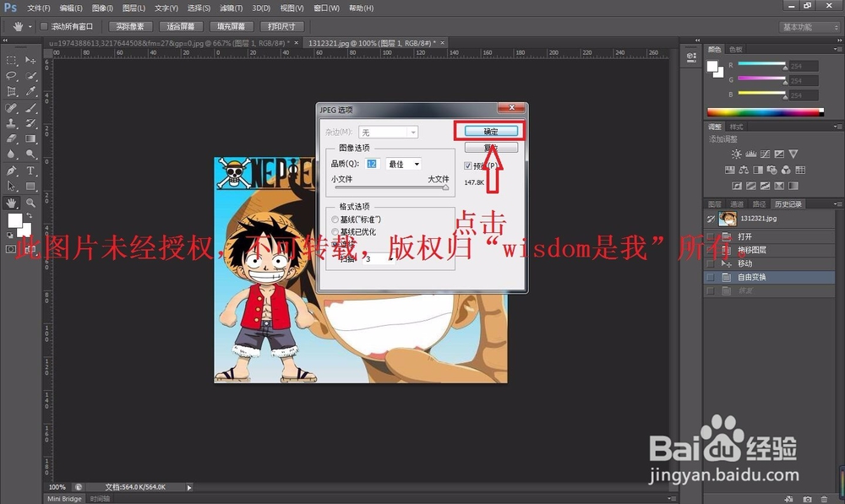Set history brush source at 打开 state
Image resolution: width=845 pixels, height=504 pixels.
[711, 237]
